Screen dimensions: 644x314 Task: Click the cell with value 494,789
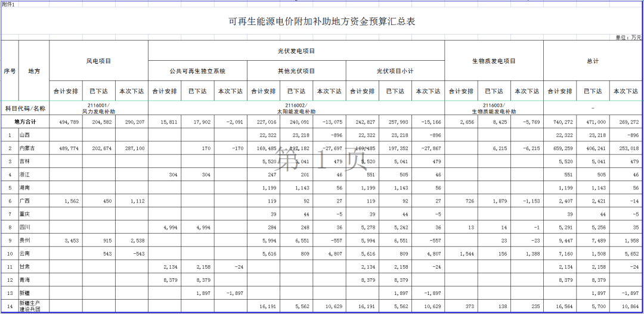click(66, 122)
